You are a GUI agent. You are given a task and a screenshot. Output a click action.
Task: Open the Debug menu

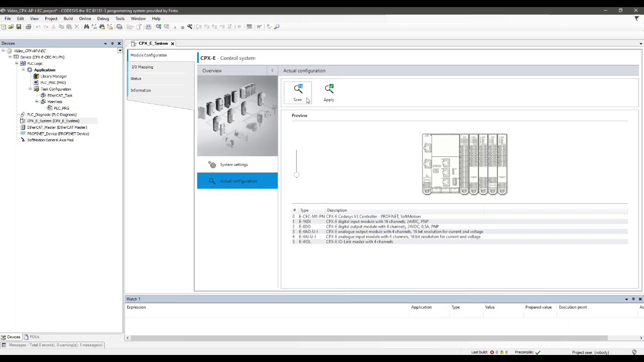point(103,19)
